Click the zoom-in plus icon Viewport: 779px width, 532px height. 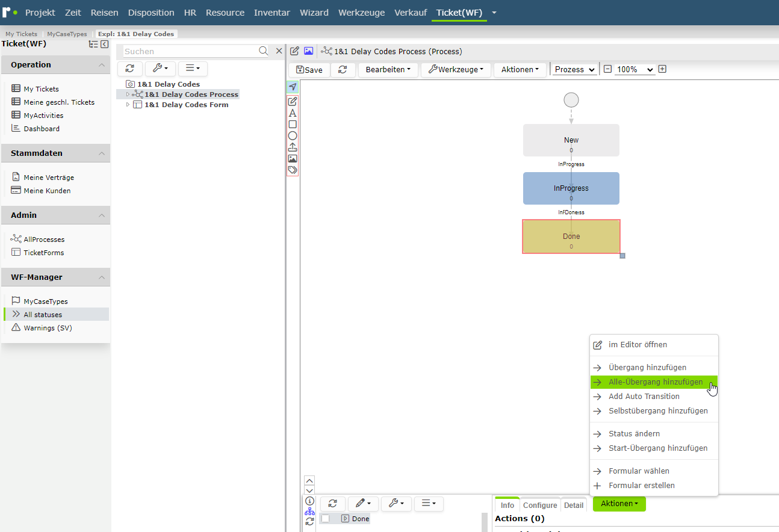(x=662, y=69)
